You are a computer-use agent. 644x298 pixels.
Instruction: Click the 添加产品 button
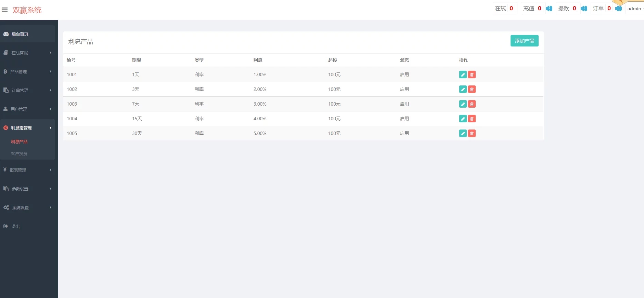coord(524,41)
